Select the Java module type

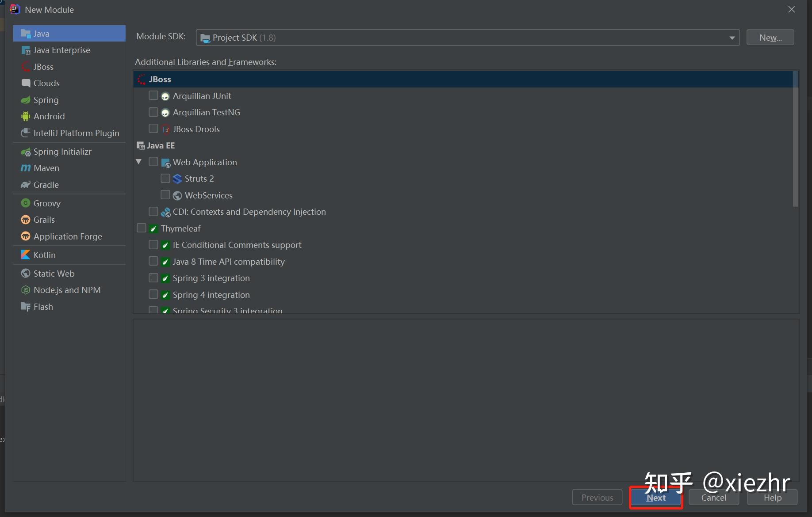coord(42,33)
